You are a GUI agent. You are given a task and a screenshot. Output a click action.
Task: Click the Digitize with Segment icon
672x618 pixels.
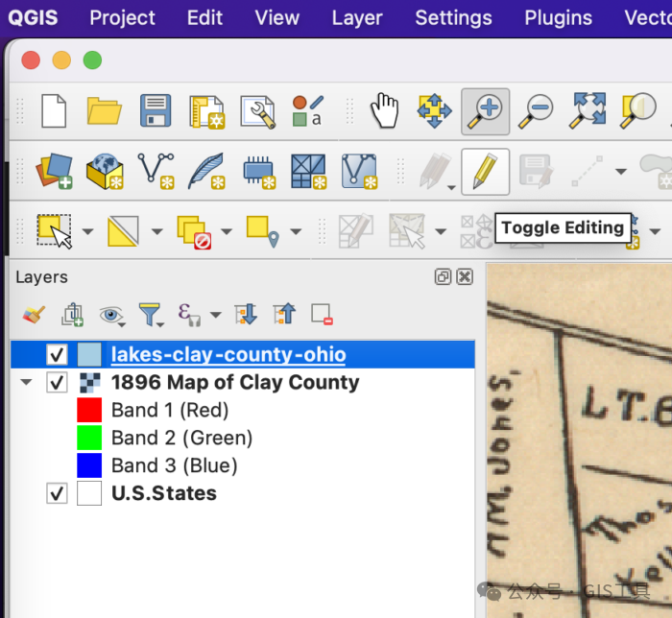[x=588, y=172]
